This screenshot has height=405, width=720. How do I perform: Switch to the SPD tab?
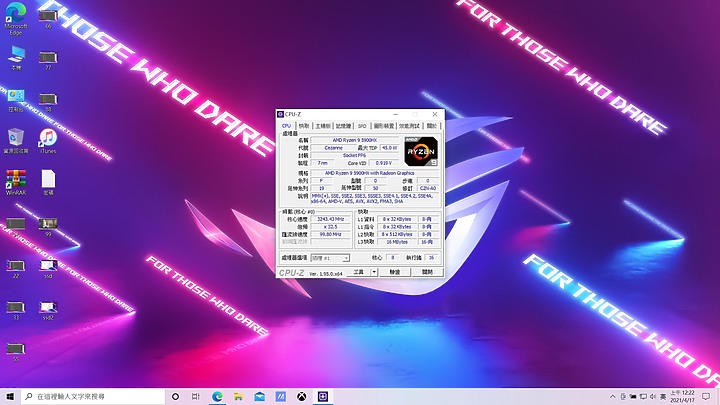[362, 125]
